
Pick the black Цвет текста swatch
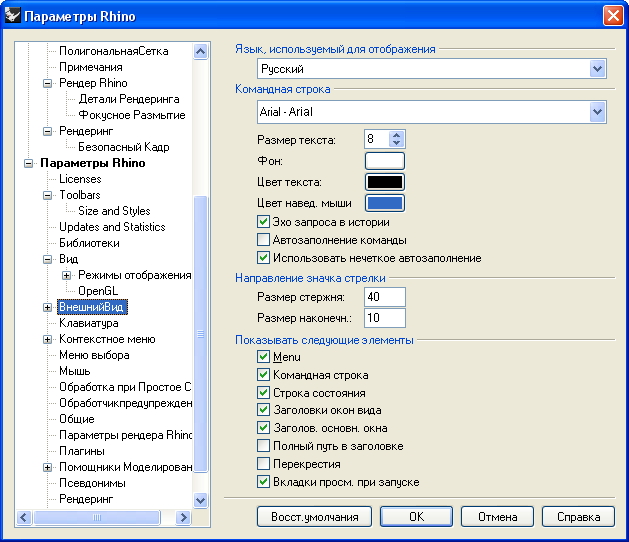[x=384, y=182]
